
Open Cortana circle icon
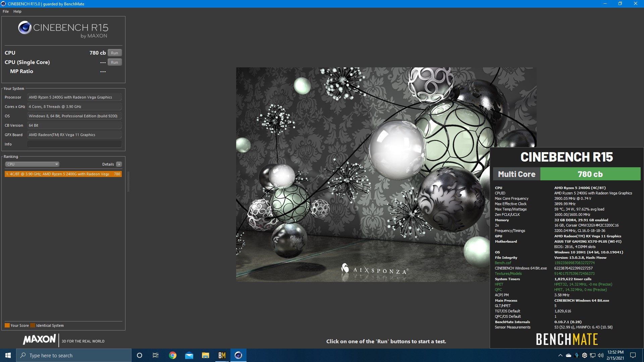[x=140, y=355]
